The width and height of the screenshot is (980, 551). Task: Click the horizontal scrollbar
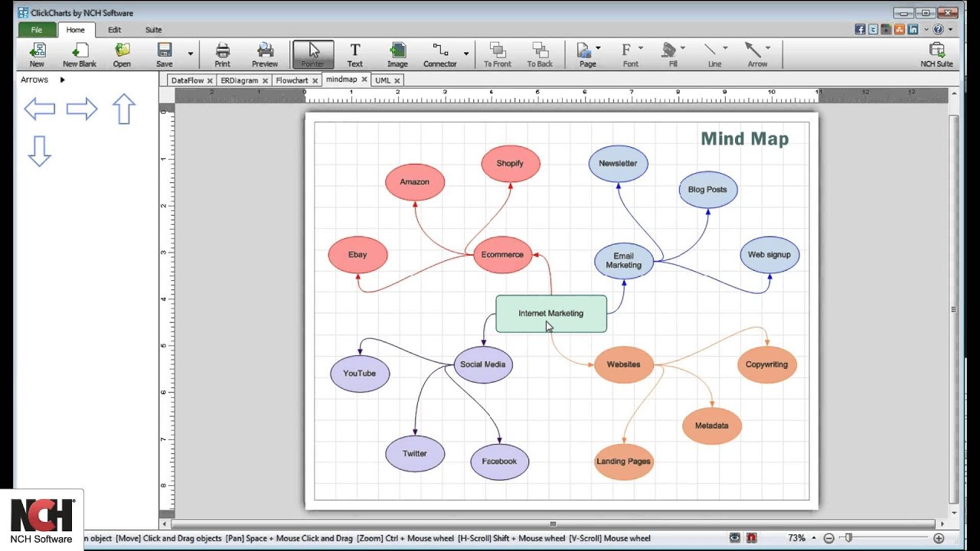pos(552,524)
